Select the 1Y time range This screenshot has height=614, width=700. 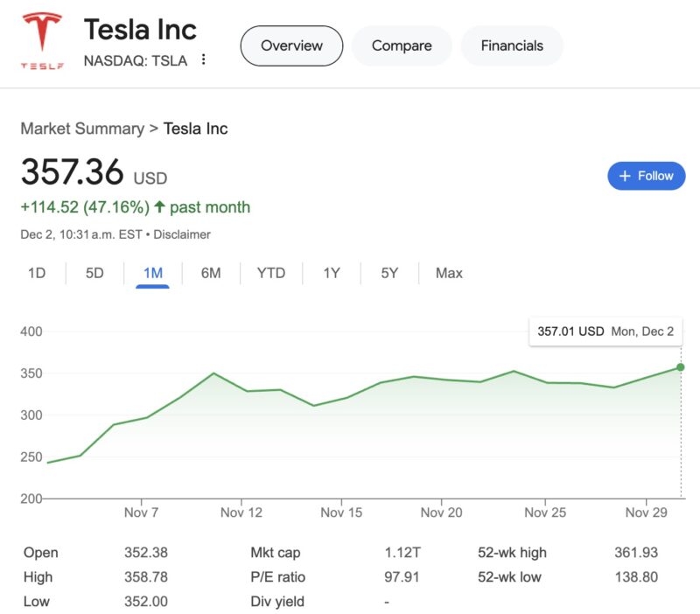click(x=332, y=273)
